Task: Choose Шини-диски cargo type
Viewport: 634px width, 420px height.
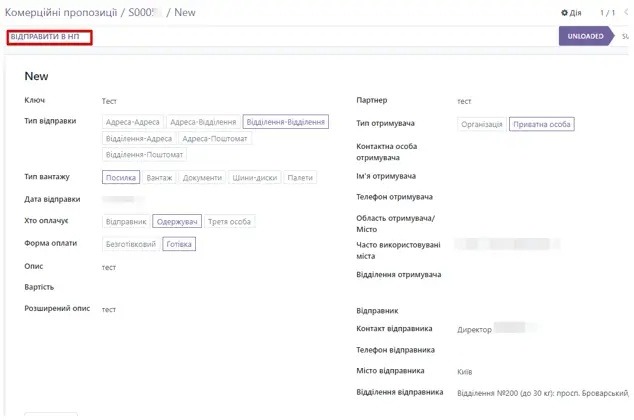Action: pos(255,177)
